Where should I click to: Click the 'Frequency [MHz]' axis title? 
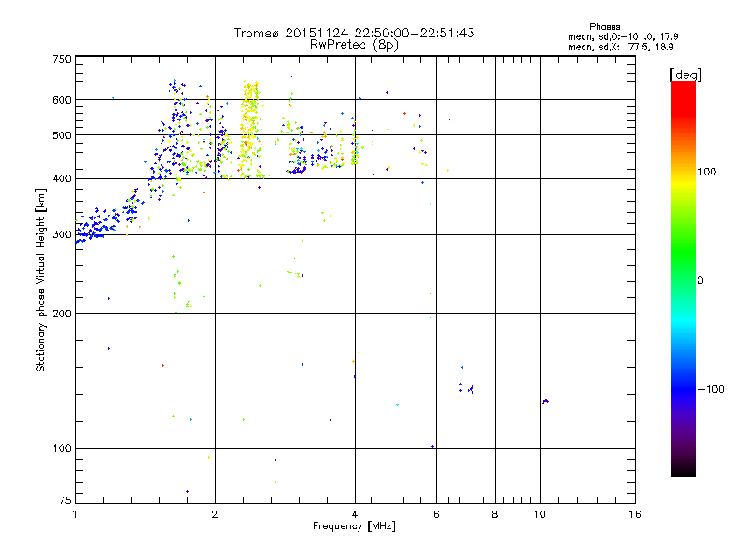tap(354, 526)
